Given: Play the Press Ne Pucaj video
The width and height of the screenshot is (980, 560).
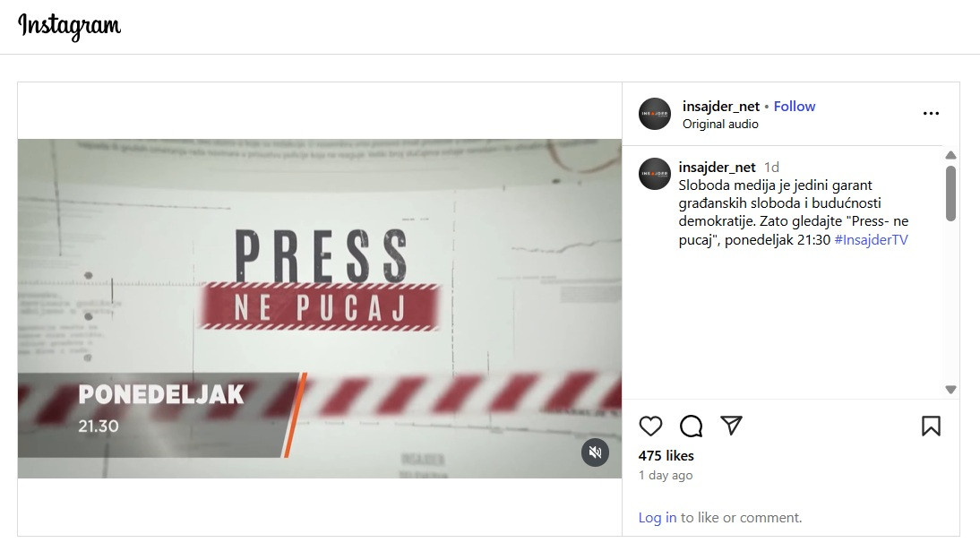Looking at the screenshot, I should (320, 309).
